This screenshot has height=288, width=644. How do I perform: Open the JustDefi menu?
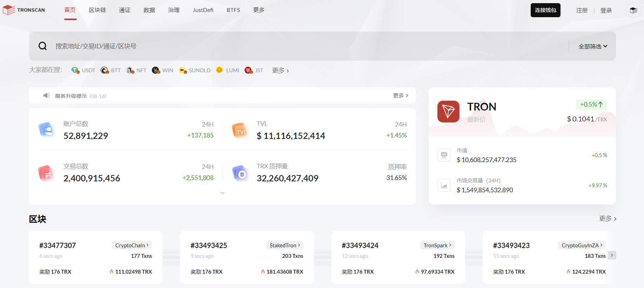click(x=203, y=10)
